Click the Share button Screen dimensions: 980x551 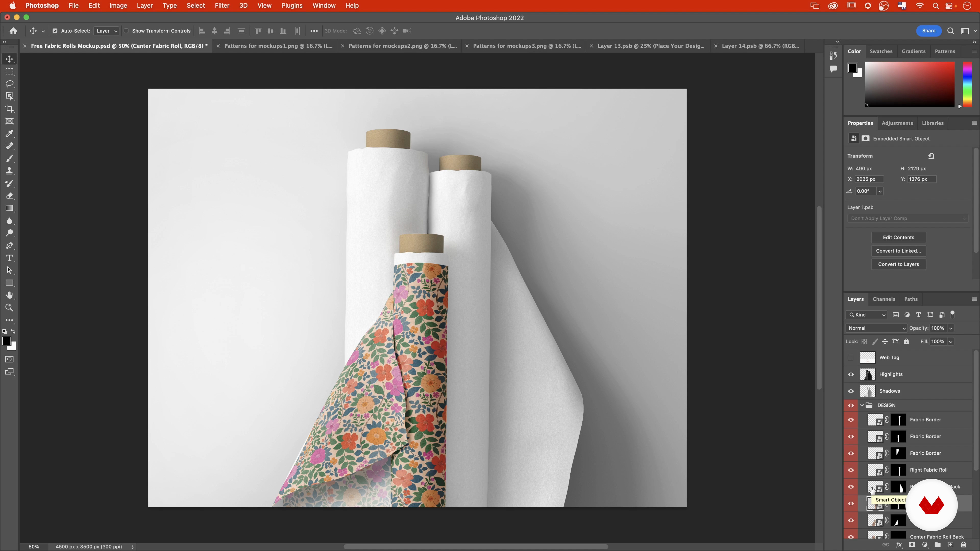coord(928,31)
